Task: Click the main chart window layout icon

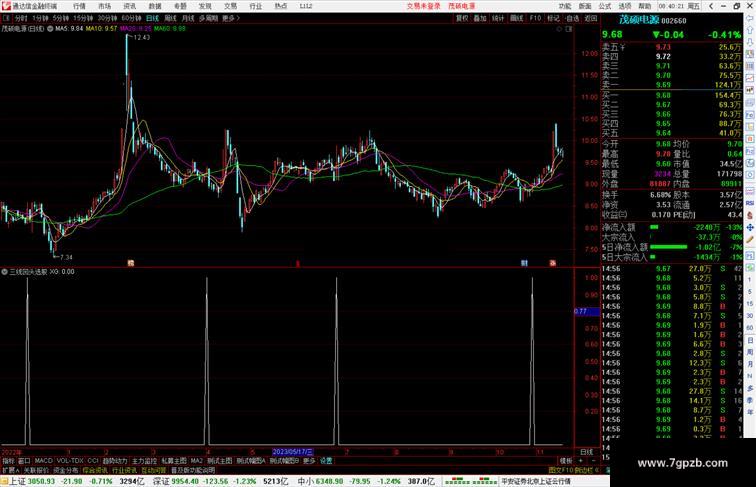Action: point(569,29)
